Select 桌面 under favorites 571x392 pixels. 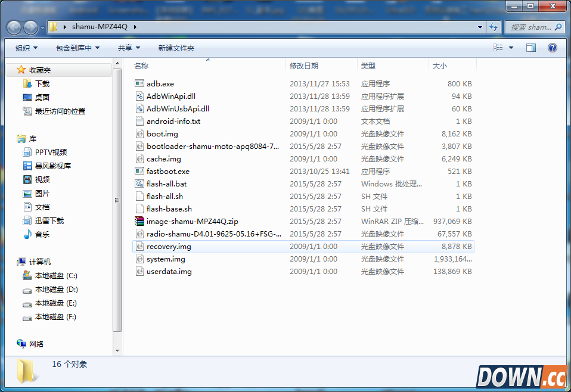(x=42, y=97)
